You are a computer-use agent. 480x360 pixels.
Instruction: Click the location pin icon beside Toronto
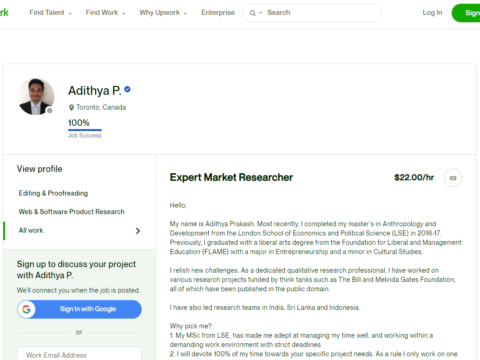(71, 107)
